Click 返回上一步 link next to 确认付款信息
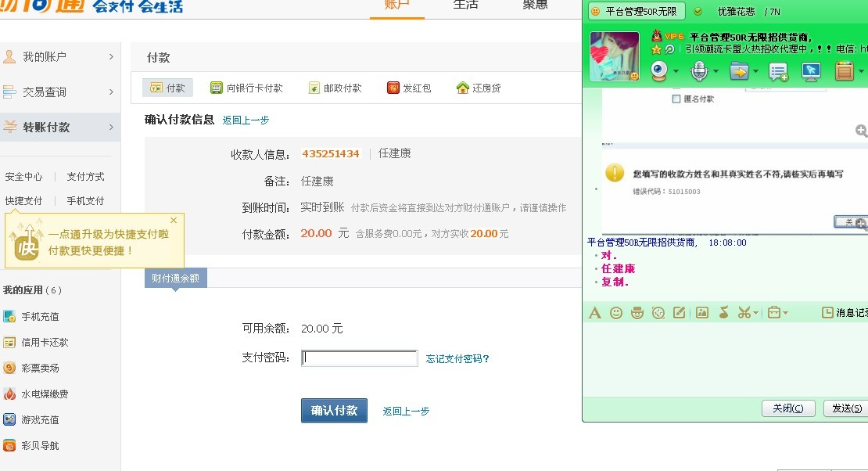Screen dimensions: 868x471 246,120
